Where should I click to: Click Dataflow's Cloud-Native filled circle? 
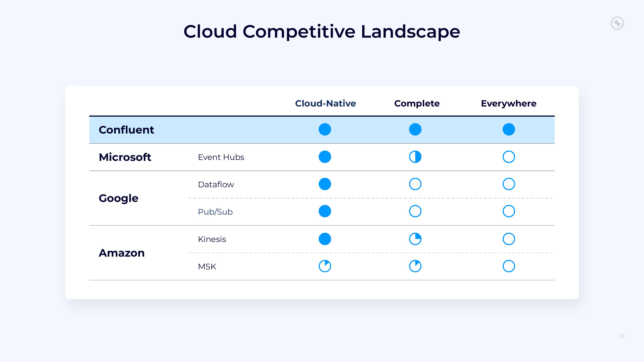tap(325, 184)
